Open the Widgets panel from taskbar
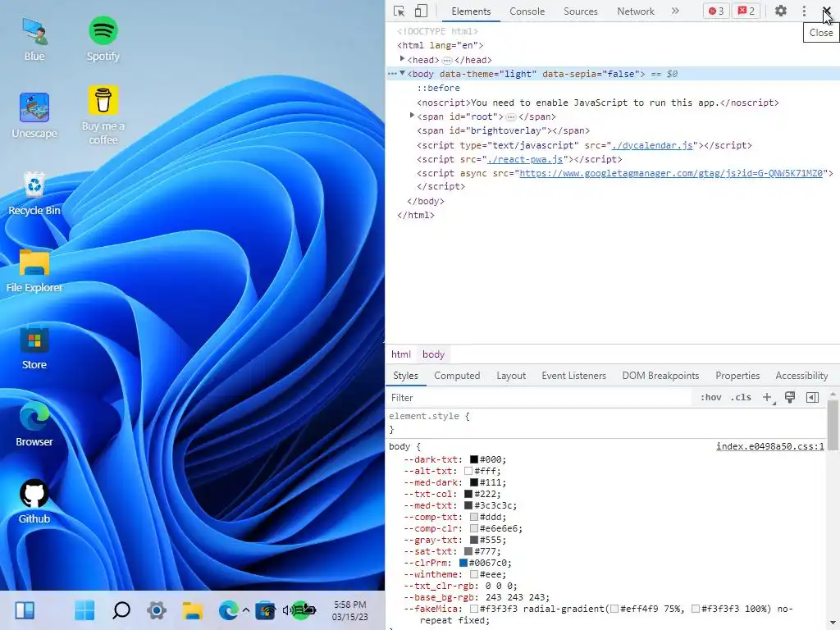Image resolution: width=840 pixels, height=630 pixels. [25, 610]
